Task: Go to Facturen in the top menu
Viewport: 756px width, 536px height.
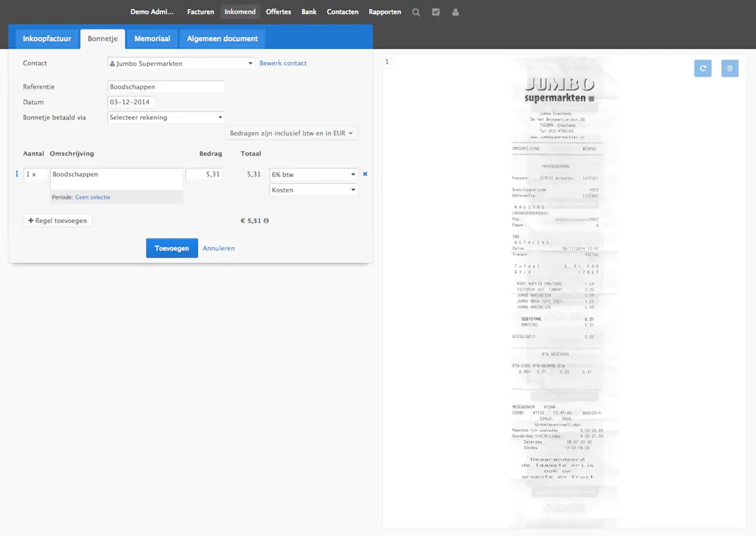Action: click(201, 12)
